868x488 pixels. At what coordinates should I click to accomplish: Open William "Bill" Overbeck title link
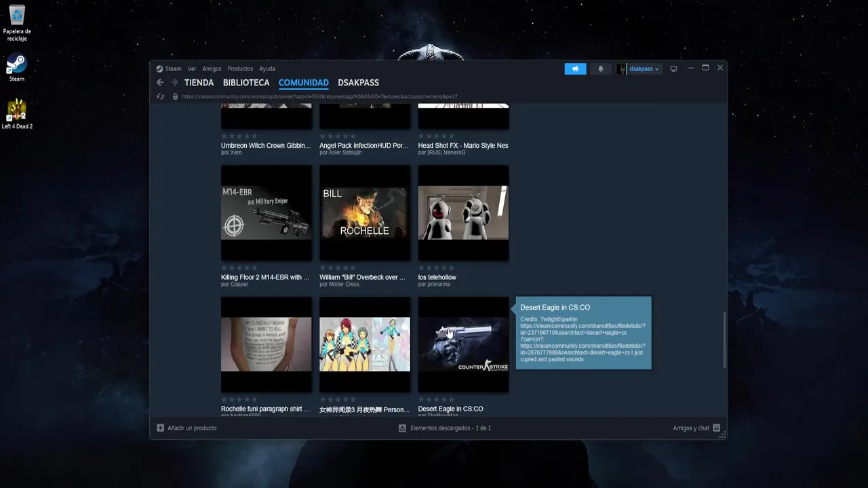pyautogui.click(x=363, y=277)
